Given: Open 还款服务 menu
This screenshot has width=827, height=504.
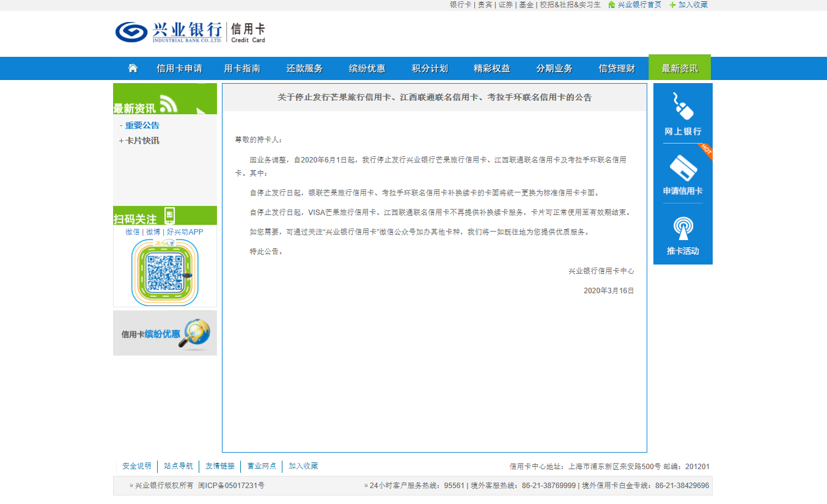Looking at the screenshot, I should pos(304,68).
